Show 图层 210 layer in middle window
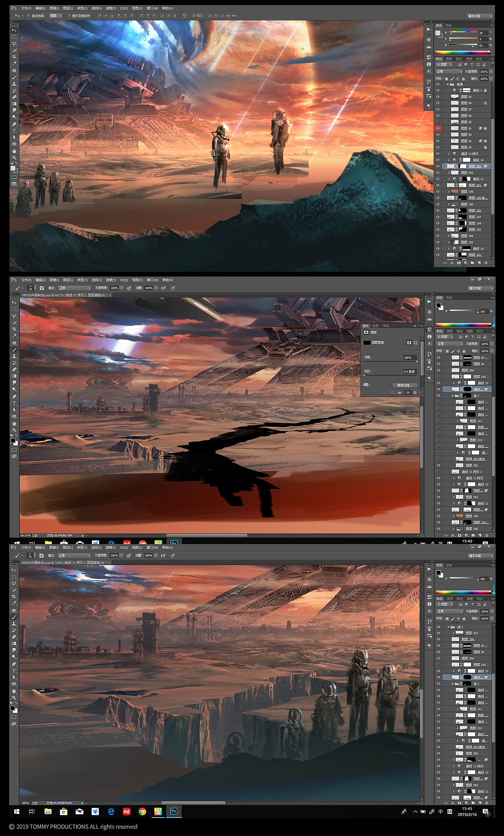 click(x=438, y=377)
